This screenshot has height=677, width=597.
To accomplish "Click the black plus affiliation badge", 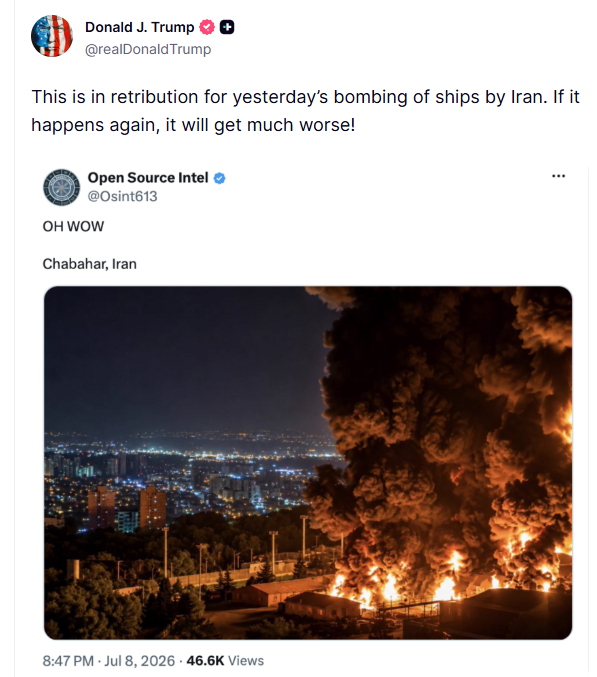I will click(x=227, y=27).
